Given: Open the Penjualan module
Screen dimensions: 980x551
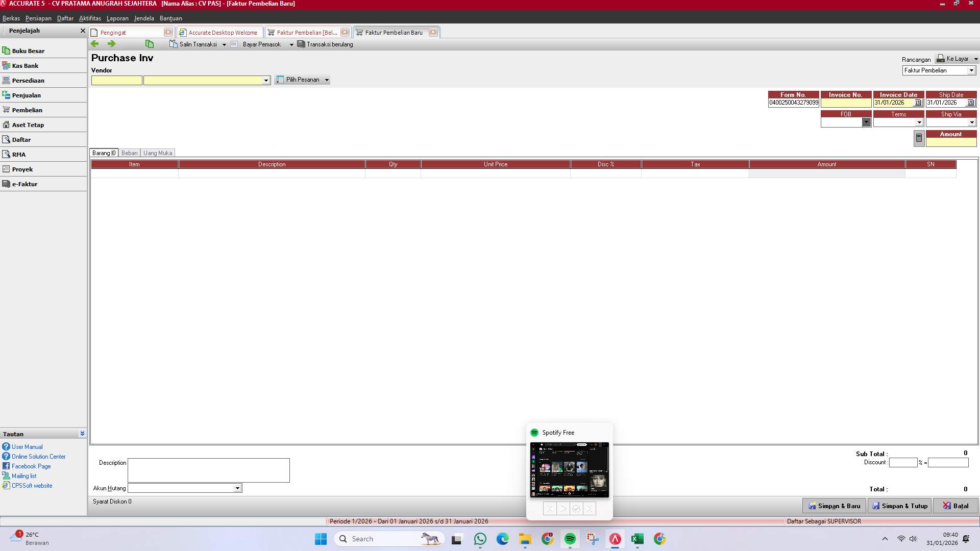Looking at the screenshot, I should click(27, 95).
